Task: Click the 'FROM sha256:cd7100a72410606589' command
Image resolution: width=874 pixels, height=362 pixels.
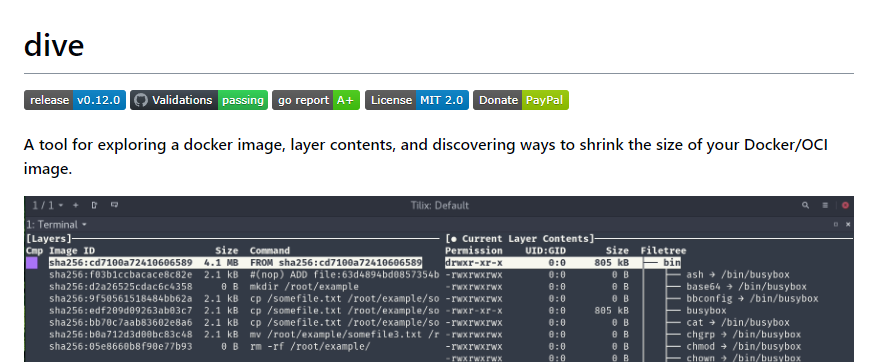Action: [336, 263]
